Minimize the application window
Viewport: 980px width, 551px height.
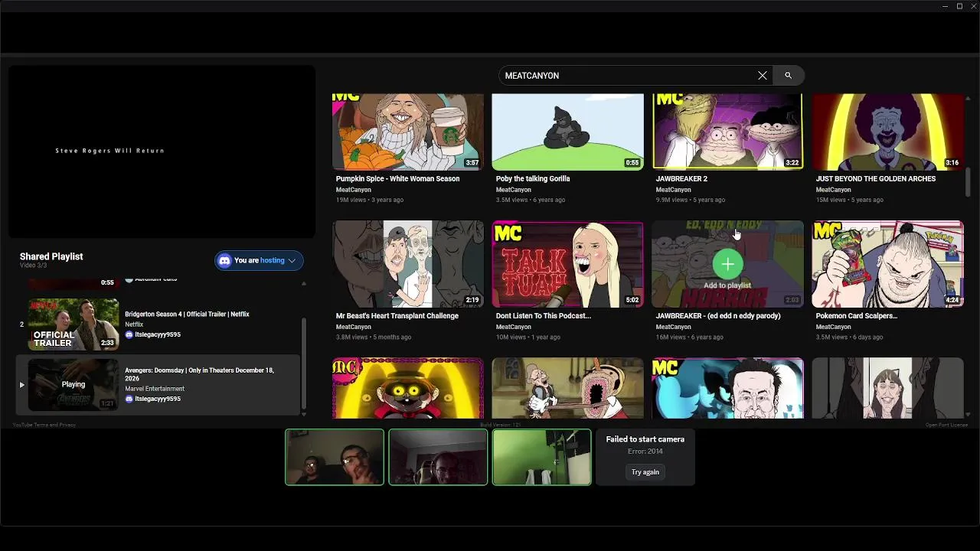point(946,6)
